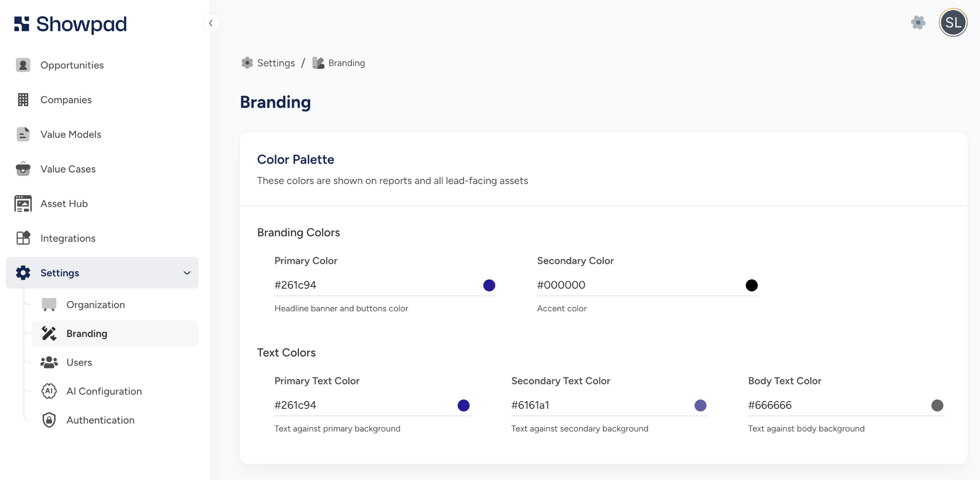Click the Organization icon under Settings
This screenshot has height=480, width=980.
pyautogui.click(x=49, y=305)
